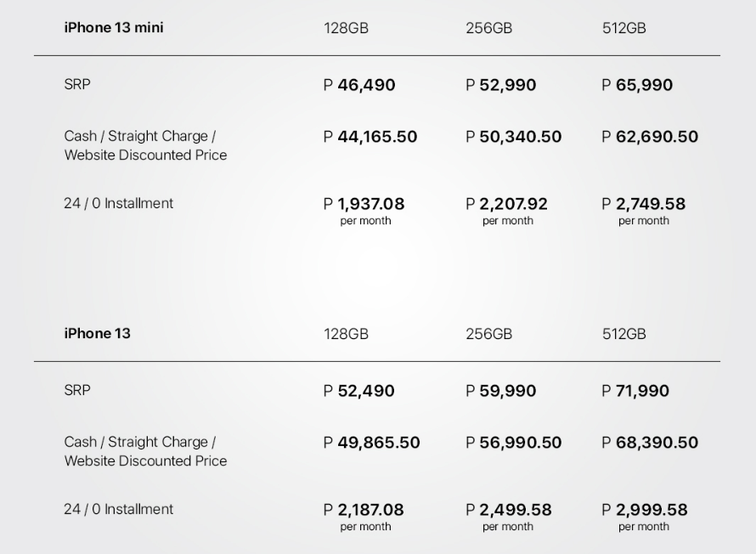Click the P 2,187.08 per month installment

[x=364, y=511]
